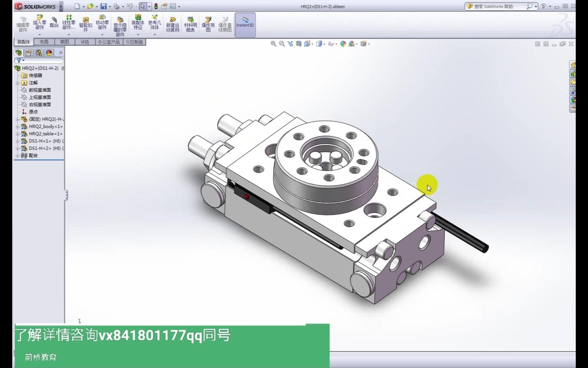
Task: Open Linear Component Pattern (线性零部件)
Action: (x=69, y=22)
